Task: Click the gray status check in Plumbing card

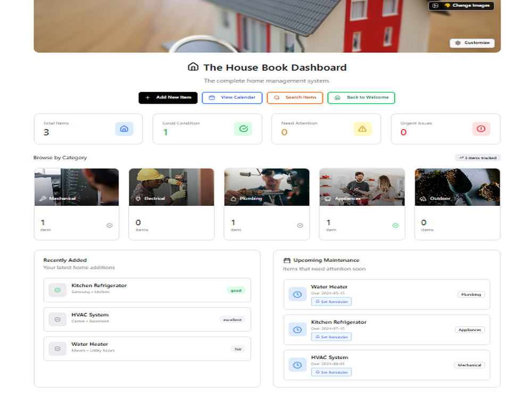Action: pos(300,225)
